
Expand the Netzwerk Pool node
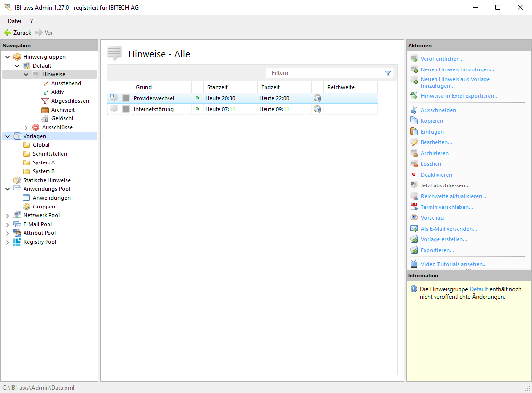(x=8, y=216)
